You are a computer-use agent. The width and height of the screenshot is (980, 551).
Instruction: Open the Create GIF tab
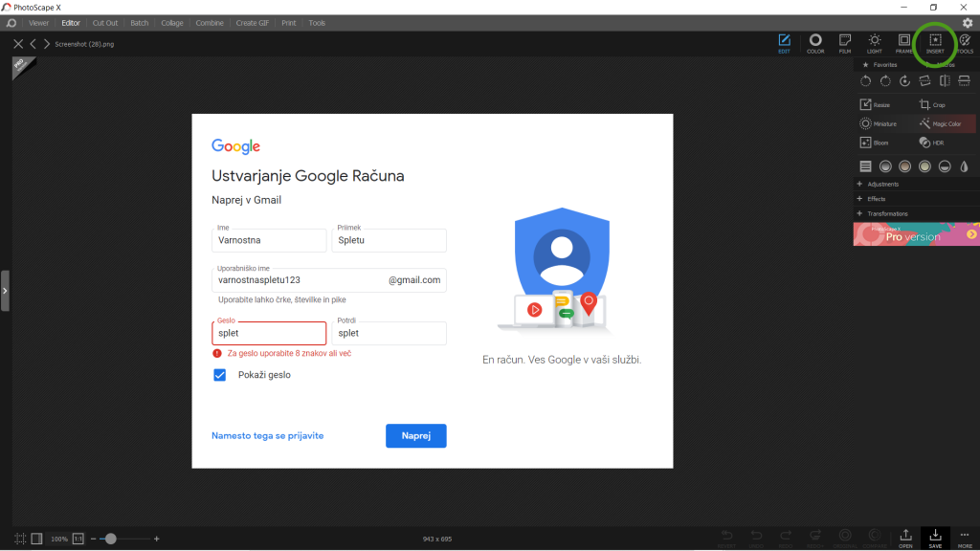[x=253, y=23]
